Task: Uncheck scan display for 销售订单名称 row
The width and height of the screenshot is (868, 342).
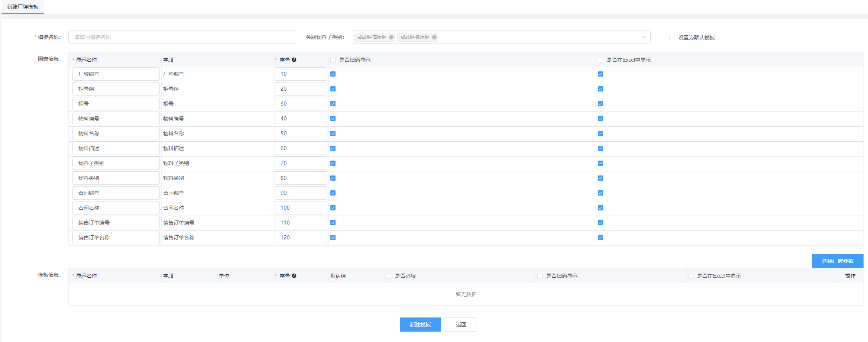Action: [333, 238]
